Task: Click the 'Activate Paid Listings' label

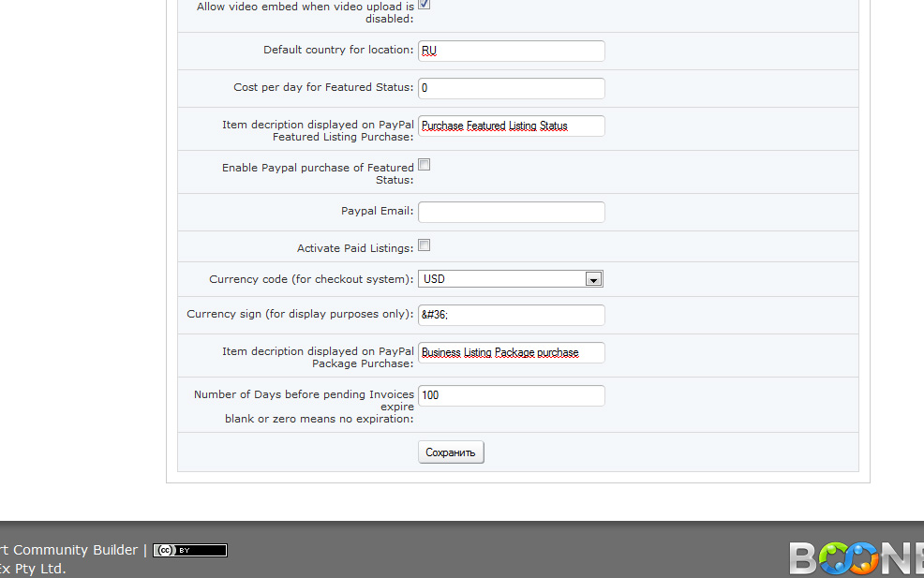Action: coord(354,248)
